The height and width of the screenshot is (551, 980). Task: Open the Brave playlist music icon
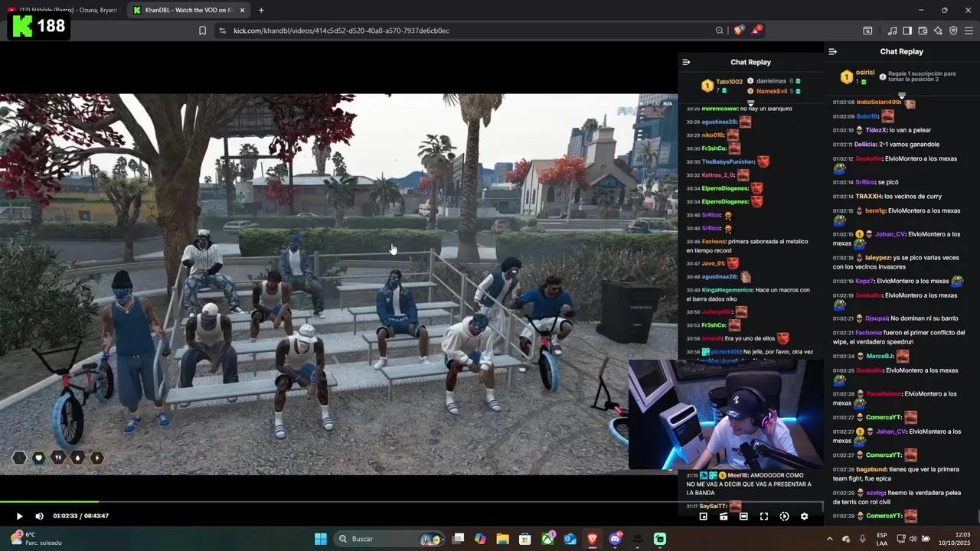click(x=892, y=31)
